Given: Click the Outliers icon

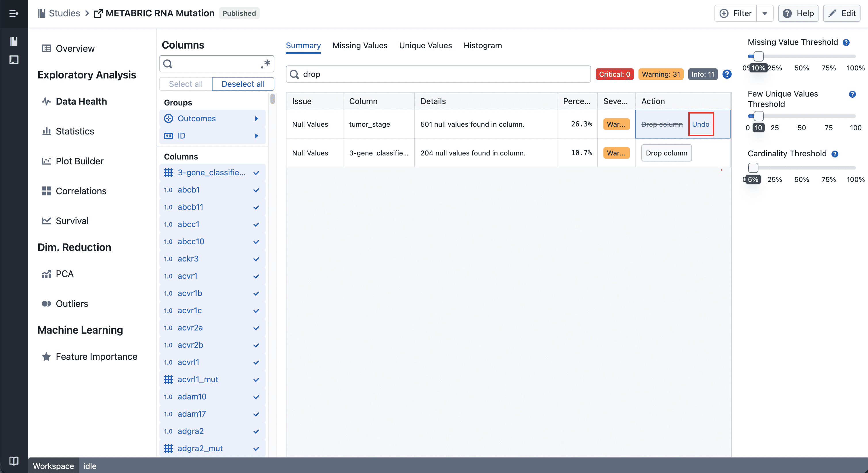Looking at the screenshot, I should pyautogui.click(x=46, y=304).
